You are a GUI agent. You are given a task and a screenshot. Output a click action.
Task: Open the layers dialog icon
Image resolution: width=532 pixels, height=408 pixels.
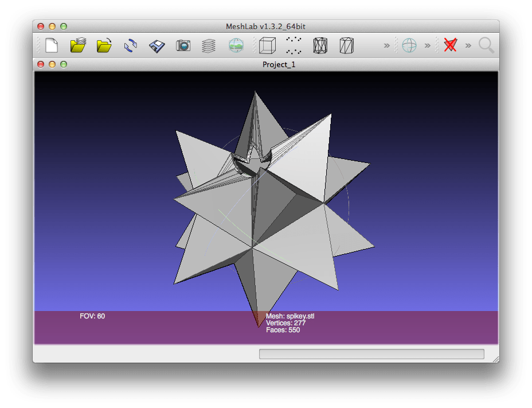[209, 45]
